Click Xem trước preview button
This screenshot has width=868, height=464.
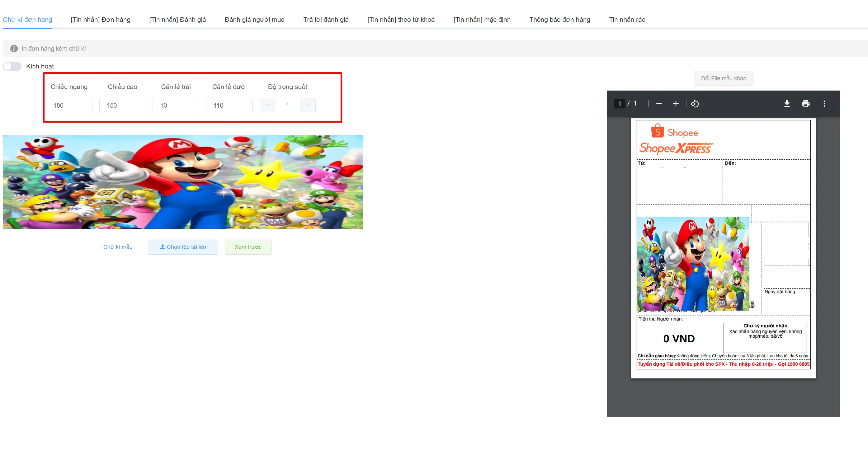(x=248, y=247)
